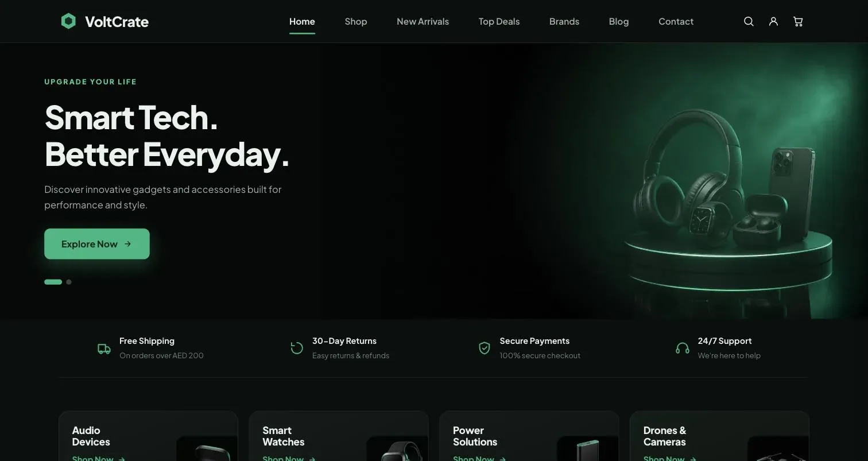This screenshot has height=461, width=868.
Task: Click the VoltCrate hexagon logo icon
Action: [x=68, y=21]
